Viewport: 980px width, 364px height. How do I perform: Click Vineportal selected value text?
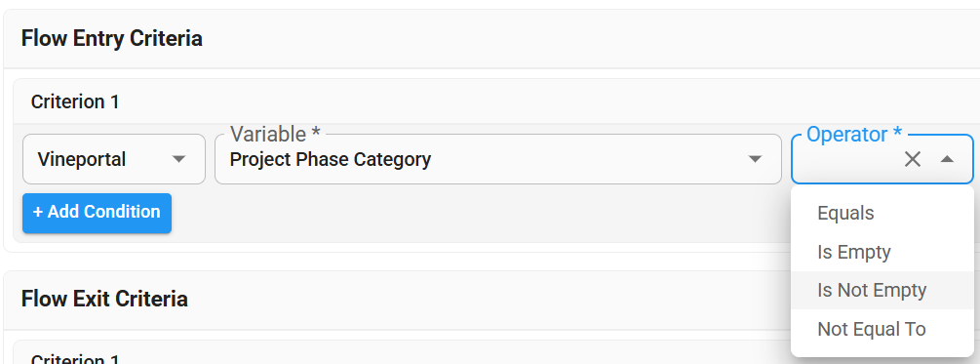click(x=82, y=159)
